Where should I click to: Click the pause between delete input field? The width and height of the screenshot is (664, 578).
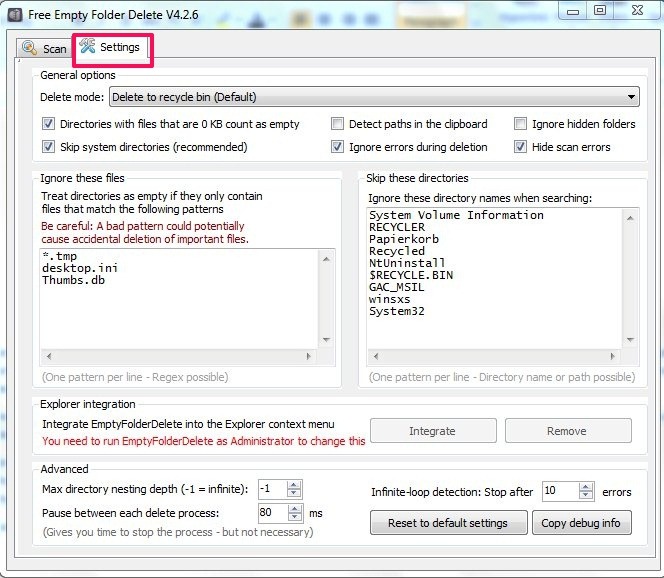272,512
